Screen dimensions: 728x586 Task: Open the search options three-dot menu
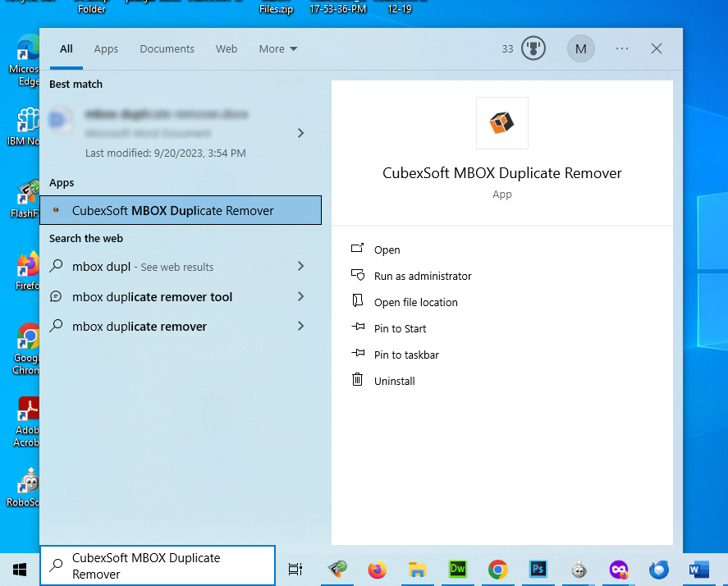pos(621,49)
